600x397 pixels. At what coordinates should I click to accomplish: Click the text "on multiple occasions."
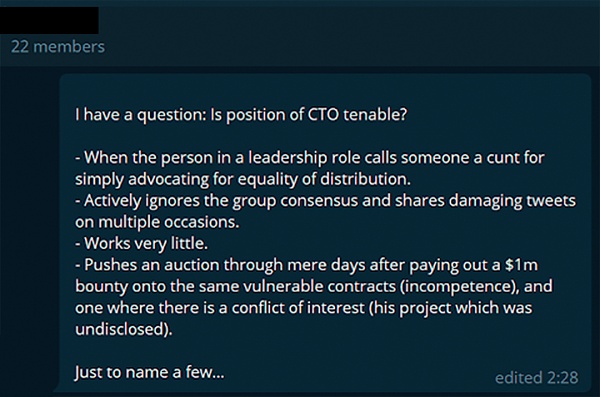pyautogui.click(x=157, y=222)
